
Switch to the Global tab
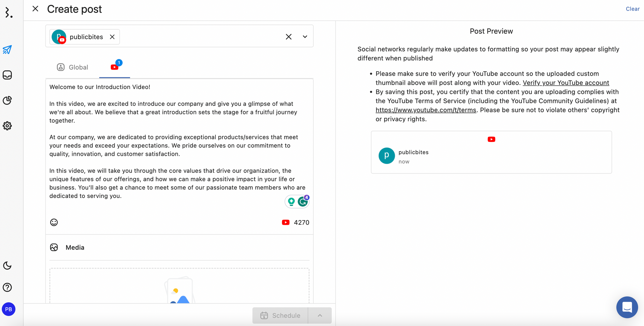(73, 67)
